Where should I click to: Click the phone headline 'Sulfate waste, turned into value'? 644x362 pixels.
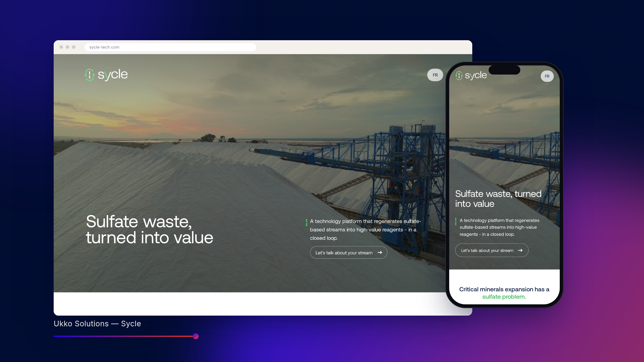(x=498, y=199)
